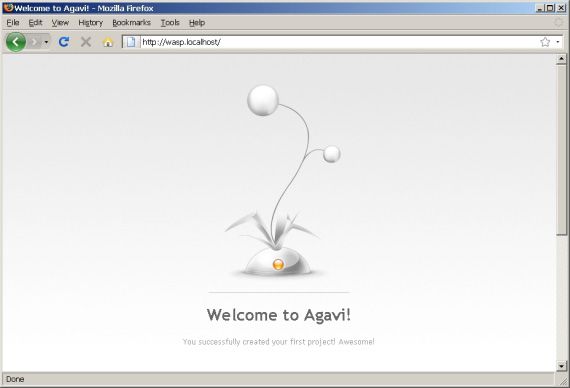
Task: Click the 'Welcome to Agavi!' heading
Action: click(278, 315)
